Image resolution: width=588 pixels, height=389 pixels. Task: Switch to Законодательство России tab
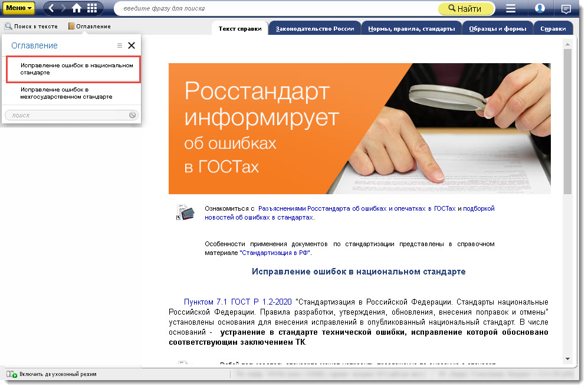[314, 28]
